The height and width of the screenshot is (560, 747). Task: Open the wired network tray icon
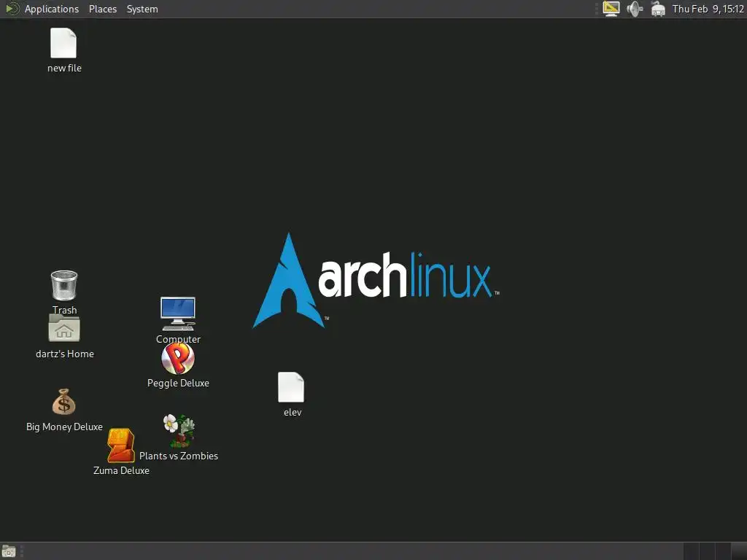658,9
